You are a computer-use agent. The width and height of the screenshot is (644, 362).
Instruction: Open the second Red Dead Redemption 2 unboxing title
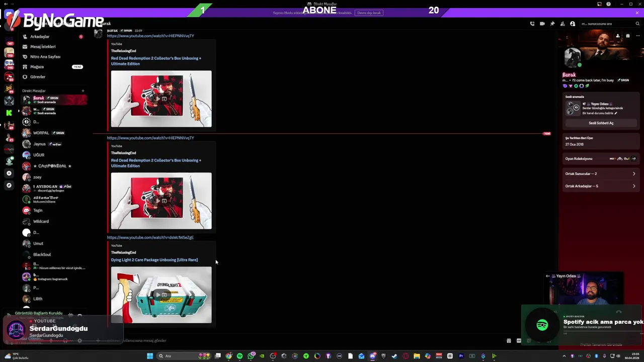[156, 163]
